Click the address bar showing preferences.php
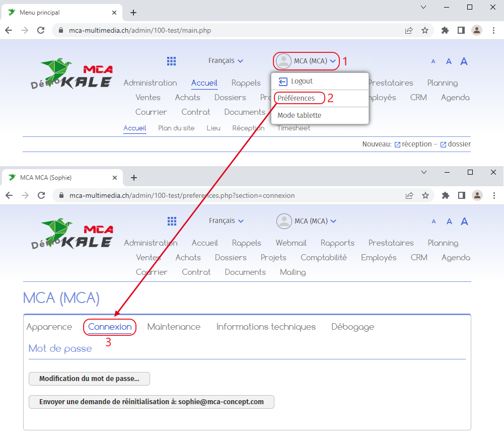Viewport: 504px width, 448px height. pyautogui.click(x=227, y=195)
